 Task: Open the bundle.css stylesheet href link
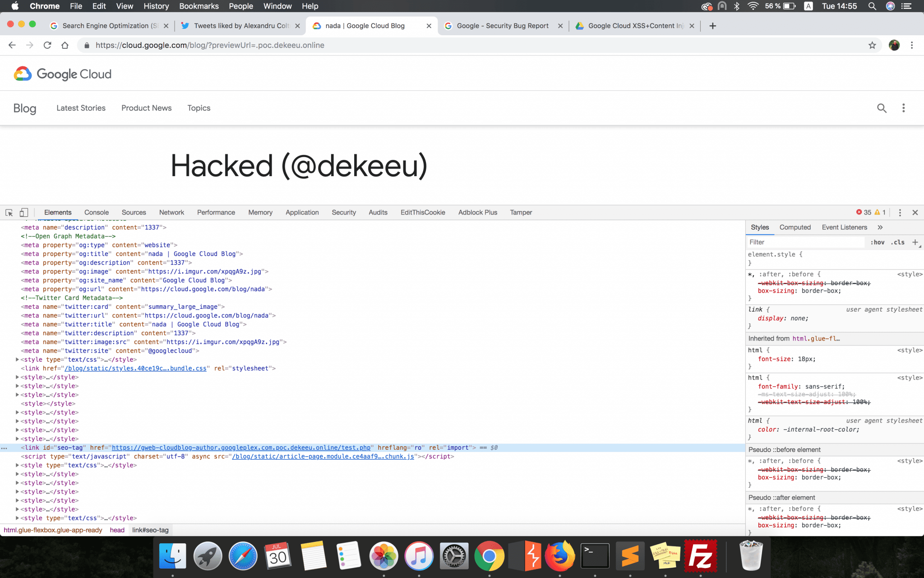[135, 368]
